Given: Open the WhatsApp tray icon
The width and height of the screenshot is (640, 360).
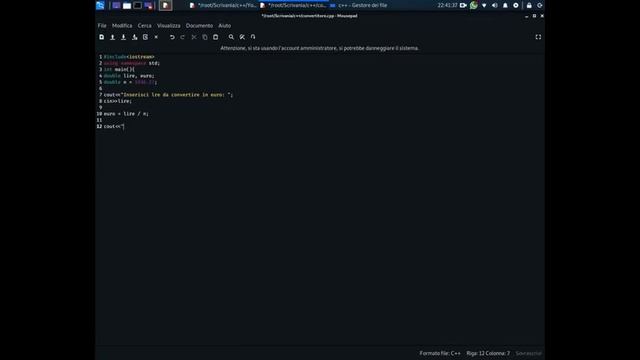Looking at the screenshot, I should (473, 5).
